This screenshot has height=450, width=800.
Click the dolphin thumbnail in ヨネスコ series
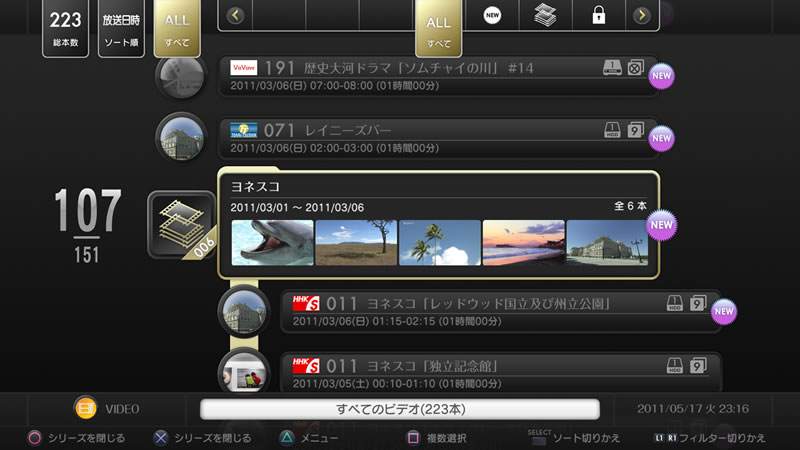coord(272,243)
